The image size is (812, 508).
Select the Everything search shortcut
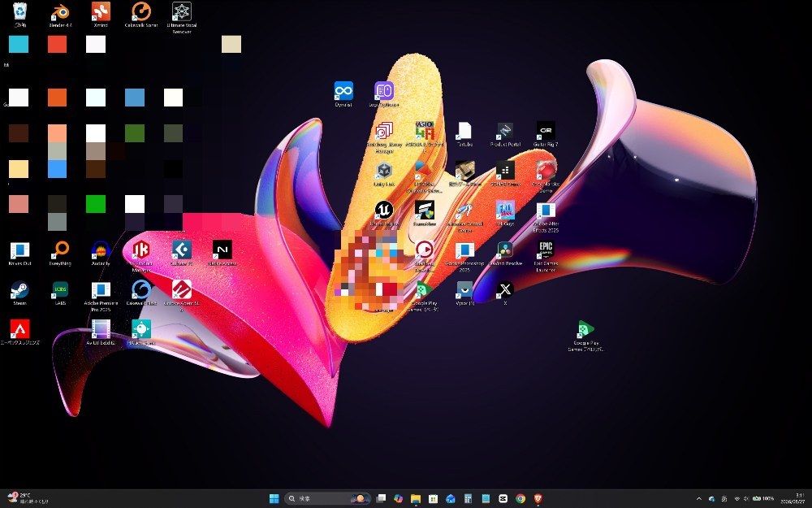[60, 254]
